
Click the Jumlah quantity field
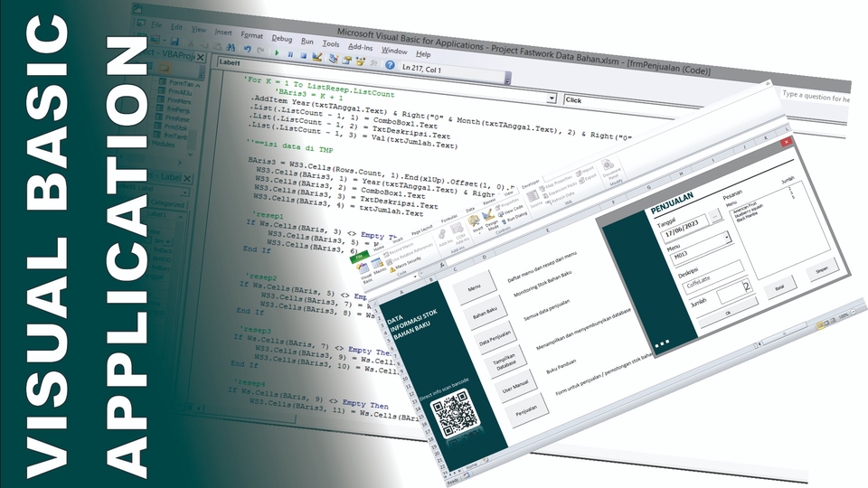736,292
